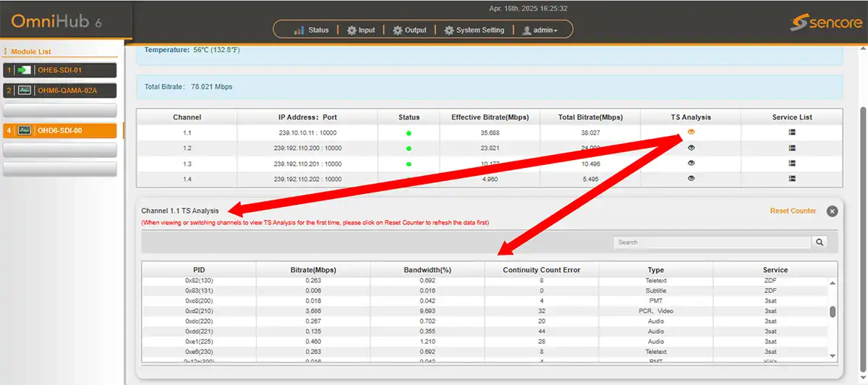868x385 pixels.
Task: Click the total bitrate value 10.496
Action: pos(591,164)
